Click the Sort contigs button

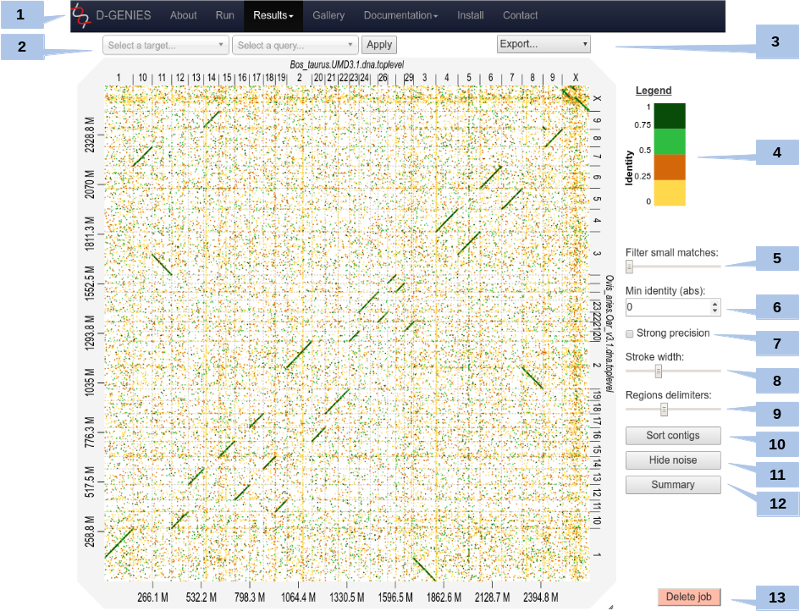click(672, 435)
